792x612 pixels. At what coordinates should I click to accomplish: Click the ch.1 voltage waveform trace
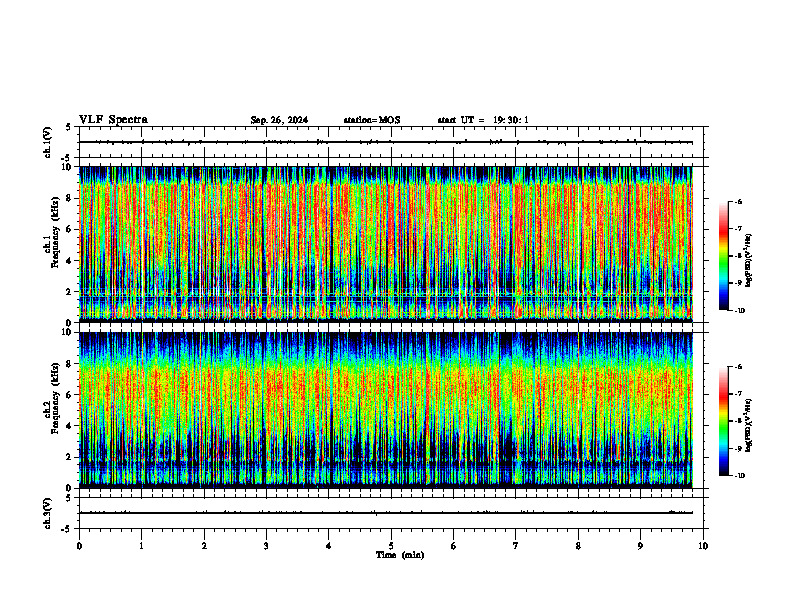386,142
